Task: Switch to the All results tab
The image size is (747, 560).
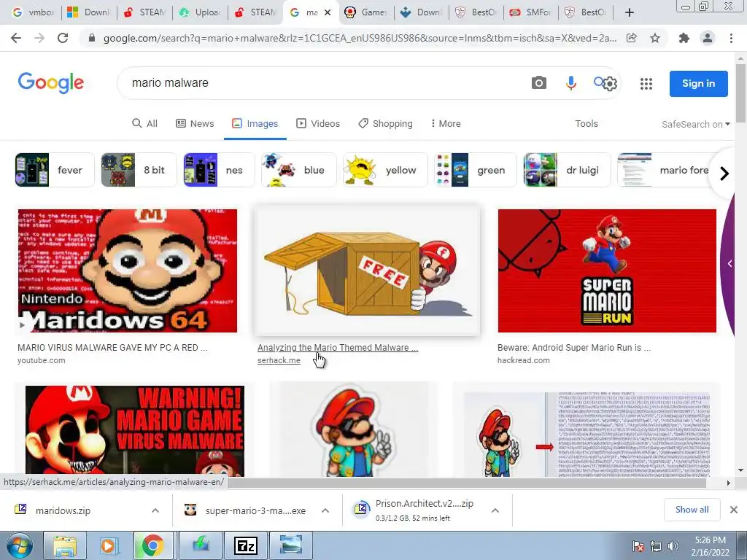Action: (145, 123)
